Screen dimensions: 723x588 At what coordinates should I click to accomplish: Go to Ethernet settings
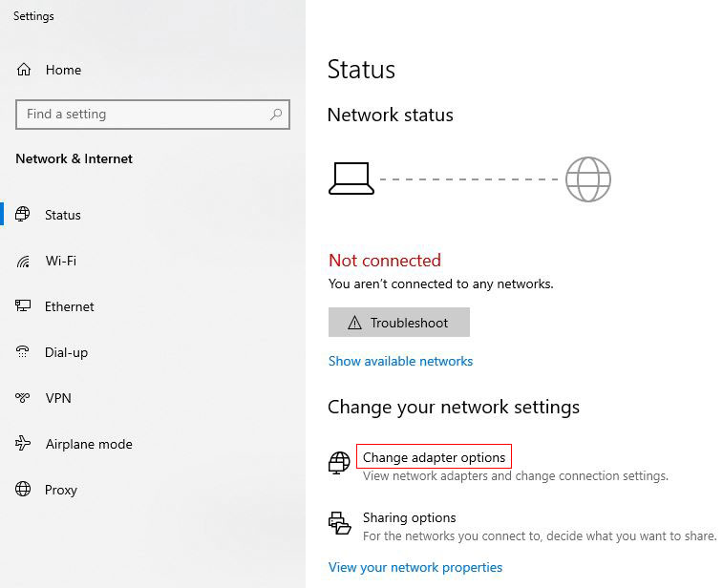click(x=69, y=306)
